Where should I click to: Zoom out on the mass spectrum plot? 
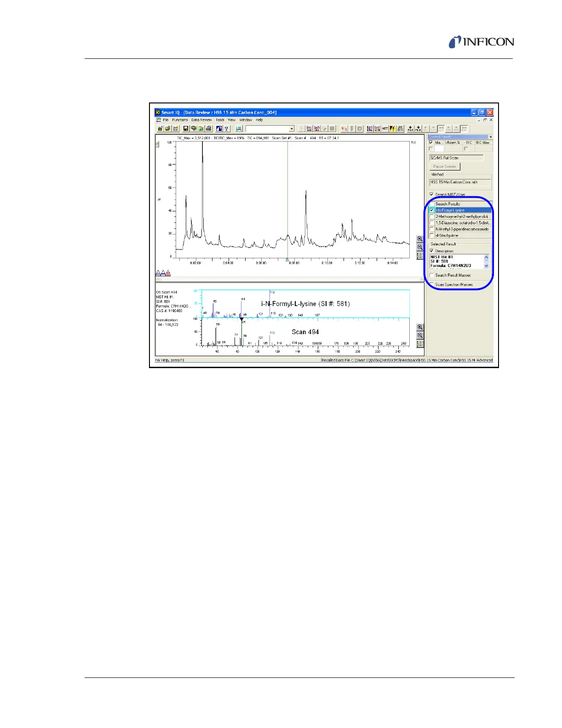point(420,336)
